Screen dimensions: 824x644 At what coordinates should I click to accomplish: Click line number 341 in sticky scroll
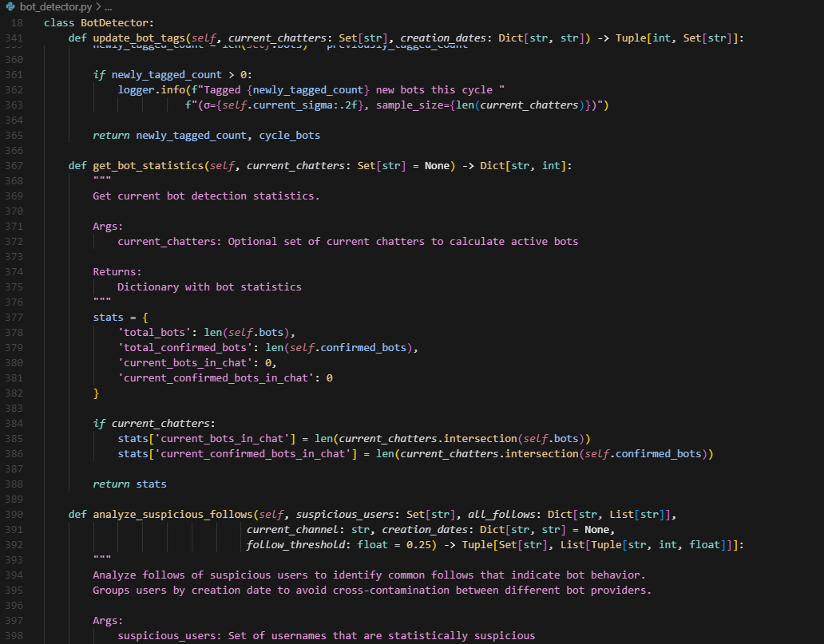click(14, 38)
